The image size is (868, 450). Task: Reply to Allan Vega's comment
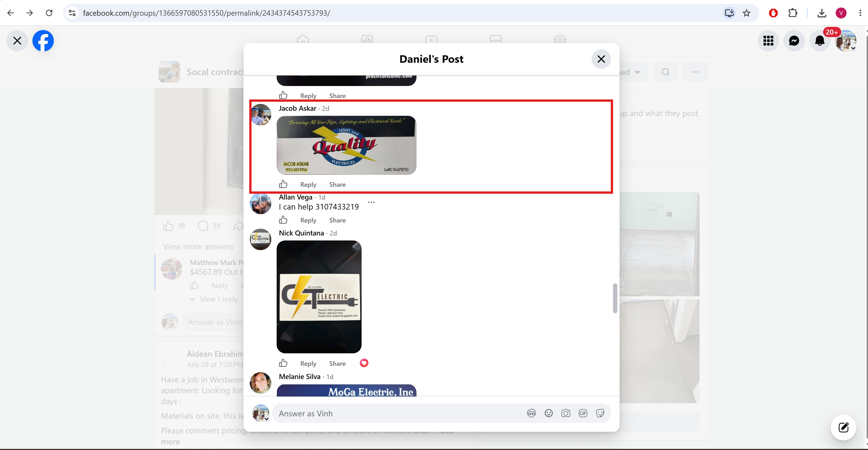(x=308, y=220)
